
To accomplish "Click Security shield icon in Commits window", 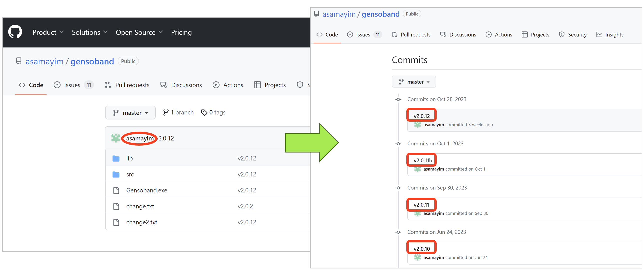I will pyautogui.click(x=562, y=35).
